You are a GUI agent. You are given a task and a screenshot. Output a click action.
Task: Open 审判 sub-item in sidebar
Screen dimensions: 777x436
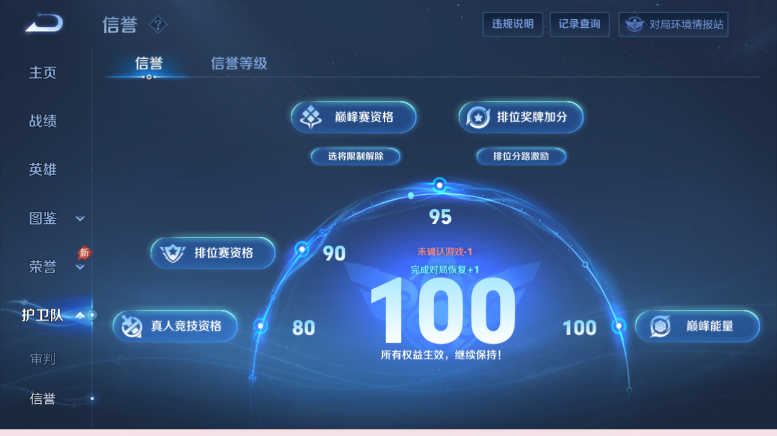click(x=43, y=359)
